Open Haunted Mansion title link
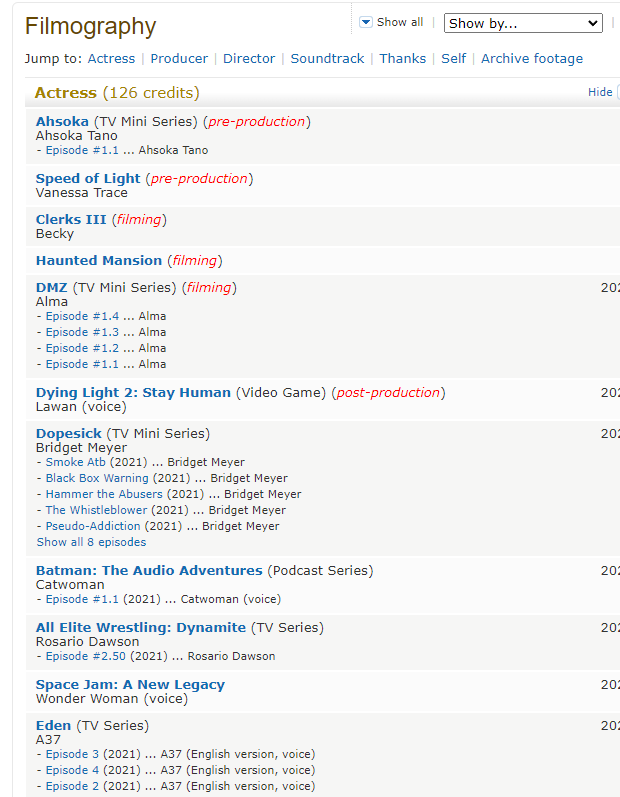The width and height of the screenshot is (620, 797). (x=98, y=260)
